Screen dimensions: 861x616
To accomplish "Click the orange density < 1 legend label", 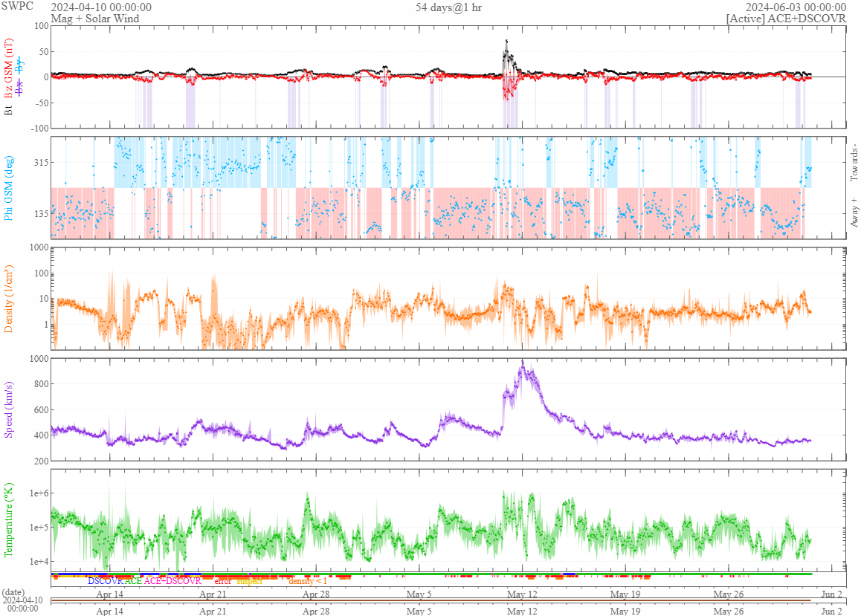I will 308,581.
